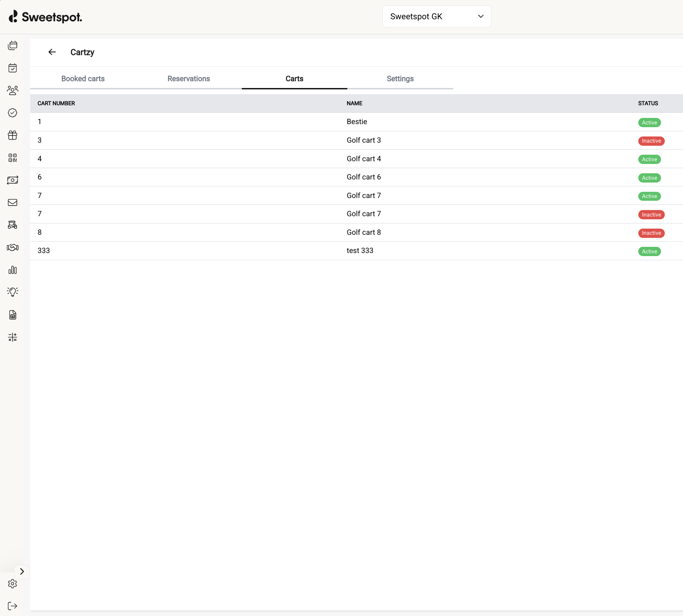
Task: Select the Bestie cart row
Action: click(357, 122)
